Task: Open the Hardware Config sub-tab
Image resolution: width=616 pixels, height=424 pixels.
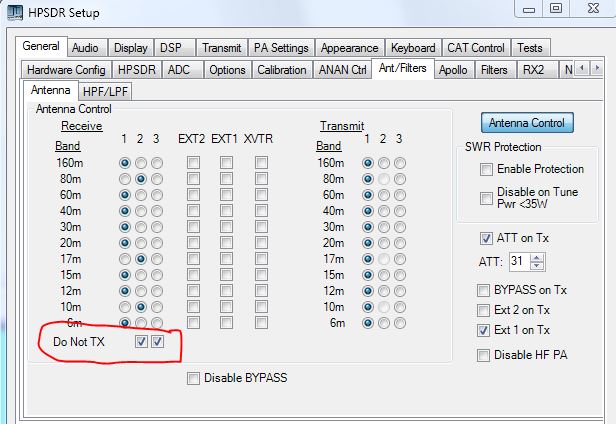Action: click(x=66, y=70)
